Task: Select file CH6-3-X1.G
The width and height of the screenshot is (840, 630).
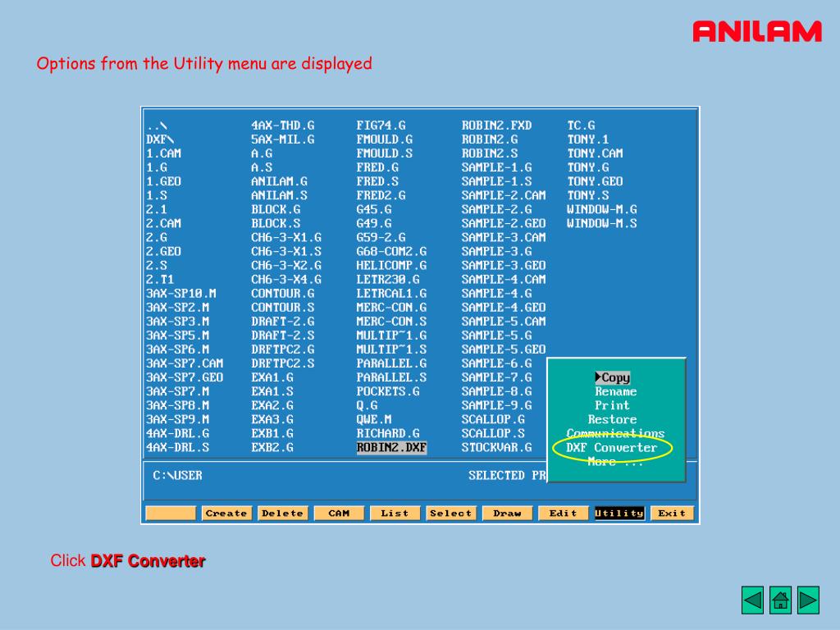Action: 286,237
